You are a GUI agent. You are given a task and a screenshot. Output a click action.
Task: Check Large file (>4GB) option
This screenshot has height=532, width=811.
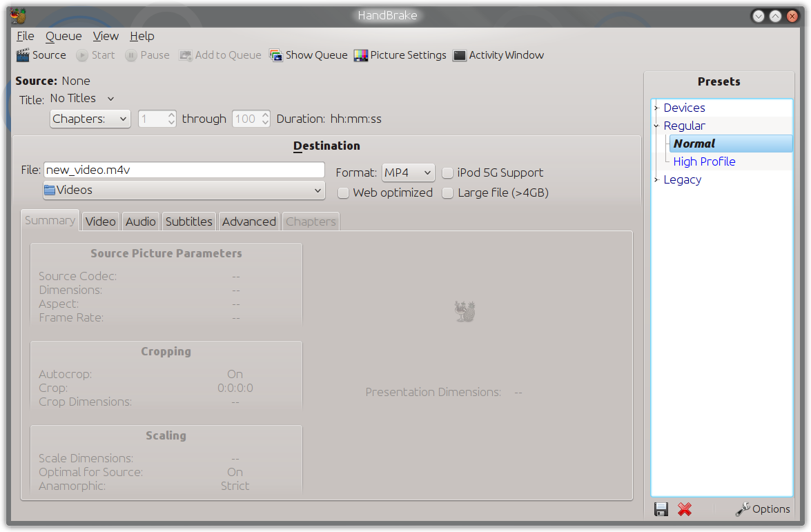click(x=448, y=193)
